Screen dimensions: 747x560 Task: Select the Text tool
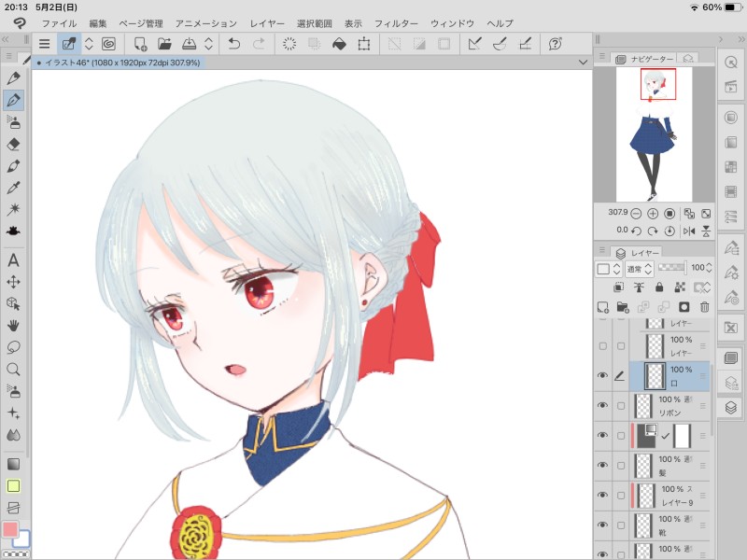click(x=13, y=260)
